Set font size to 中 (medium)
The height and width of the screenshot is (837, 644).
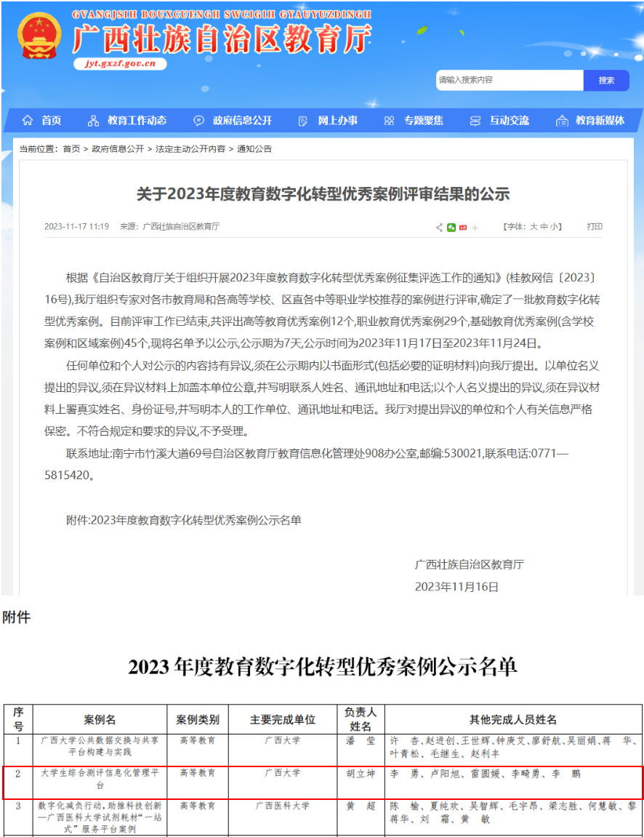[x=544, y=227]
